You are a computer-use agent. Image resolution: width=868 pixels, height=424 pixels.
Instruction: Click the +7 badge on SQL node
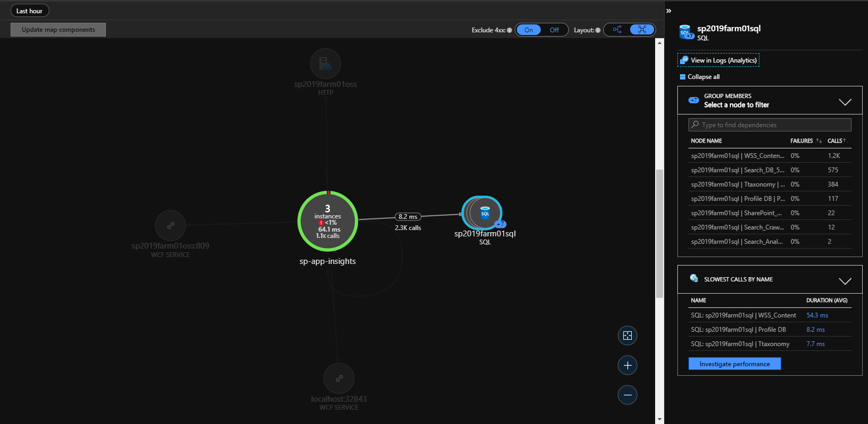500,224
